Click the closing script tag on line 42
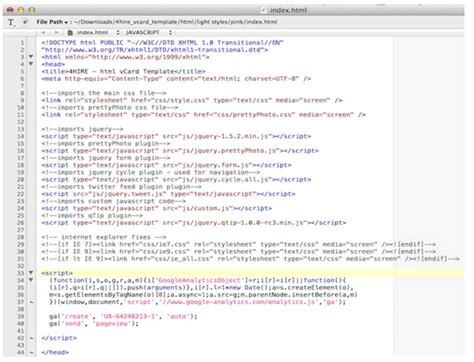This screenshot has height=362, width=474. 59,338
